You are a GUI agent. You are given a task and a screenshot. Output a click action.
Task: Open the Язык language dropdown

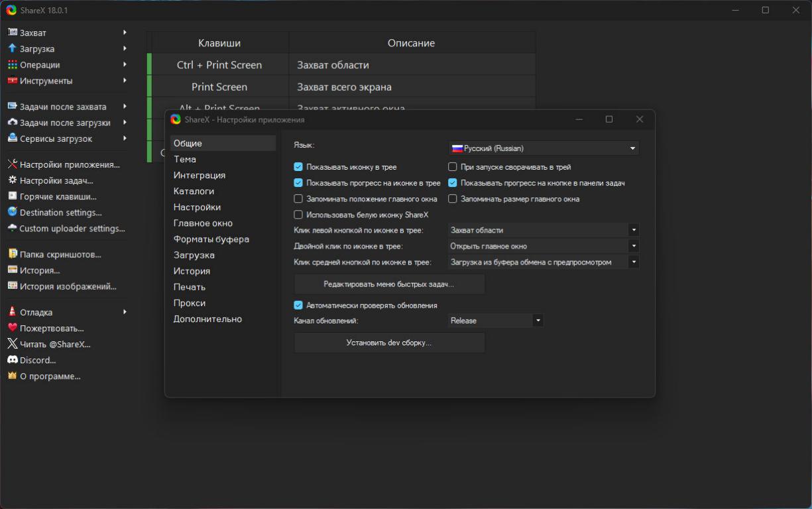(x=544, y=148)
